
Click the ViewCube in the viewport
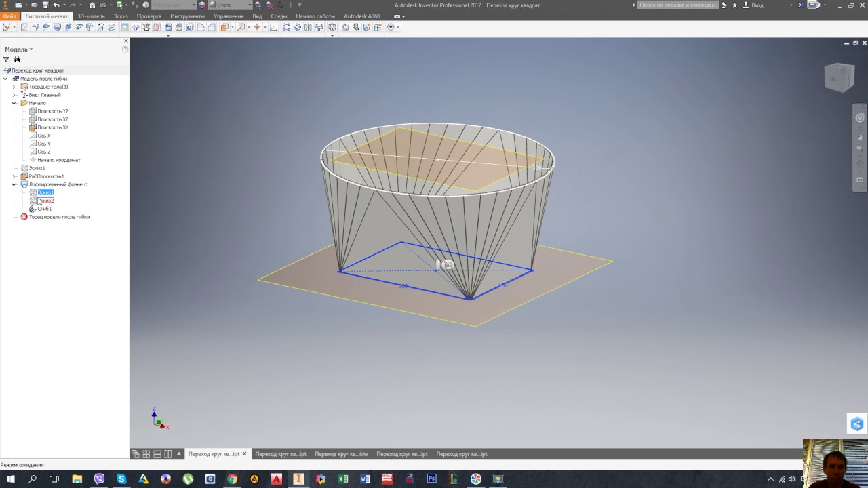840,77
